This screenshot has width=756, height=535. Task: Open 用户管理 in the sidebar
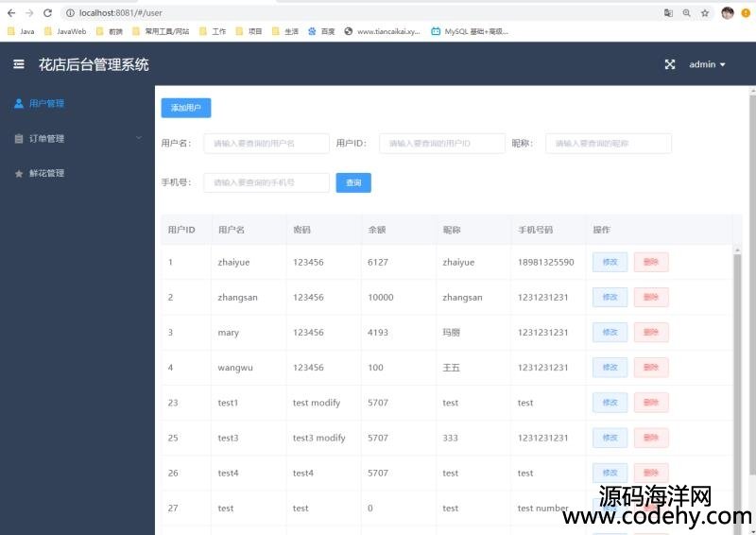coord(46,103)
